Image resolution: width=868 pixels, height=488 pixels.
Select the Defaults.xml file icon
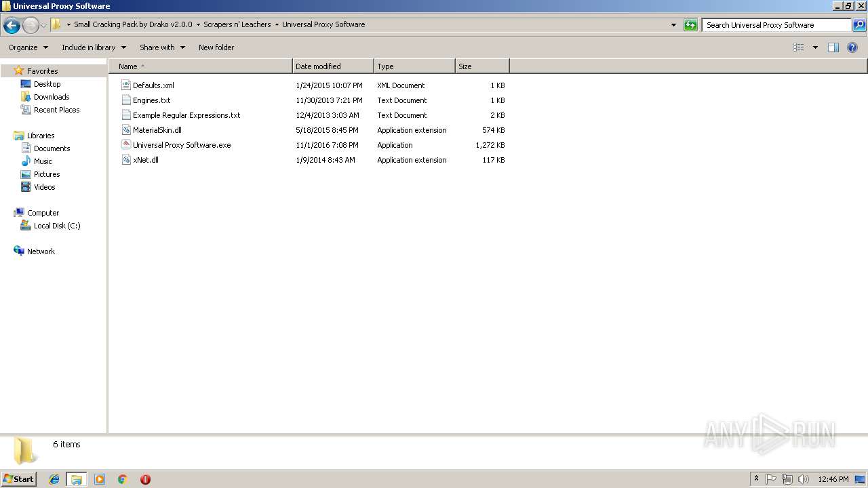tap(125, 85)
